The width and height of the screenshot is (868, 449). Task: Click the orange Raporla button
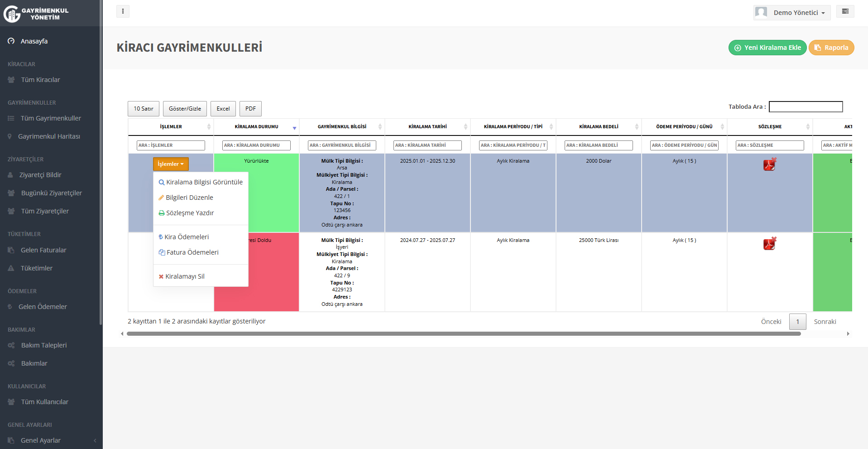(x=831, y=48)
